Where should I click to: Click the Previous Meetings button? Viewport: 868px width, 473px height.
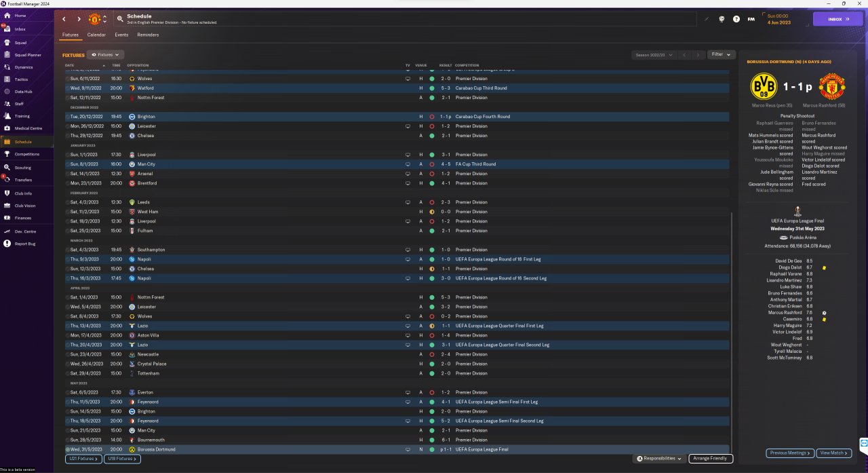[x=790, y=453]
